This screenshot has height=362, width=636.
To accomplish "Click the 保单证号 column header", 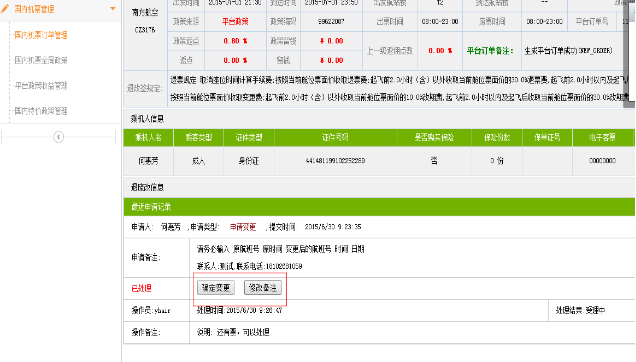I will (x=547, y=138).
